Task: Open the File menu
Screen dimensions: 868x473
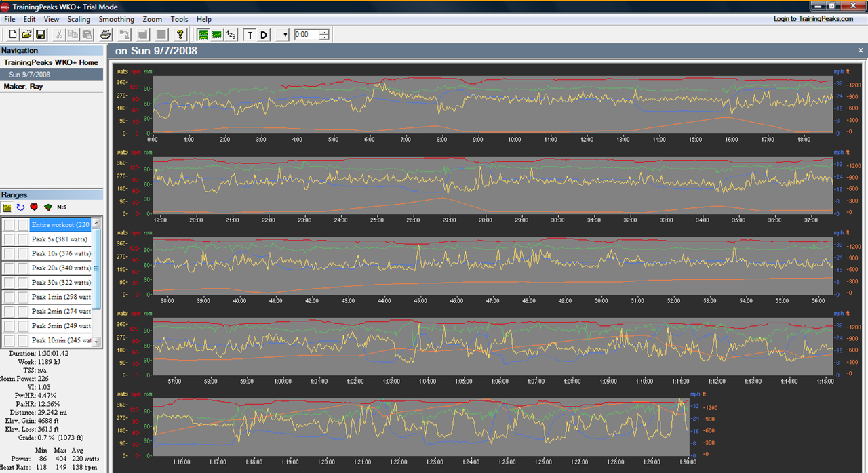Action: point(9,19)
